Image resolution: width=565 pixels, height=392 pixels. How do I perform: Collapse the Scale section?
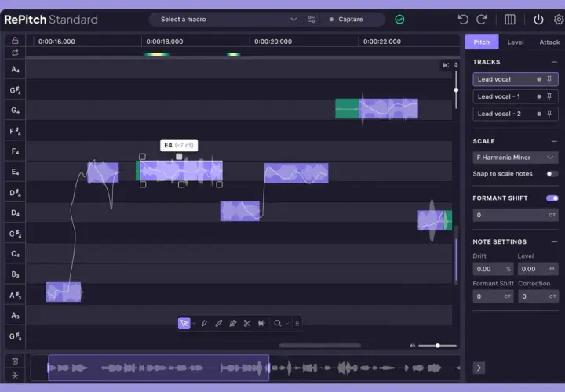tap(554, 141)
